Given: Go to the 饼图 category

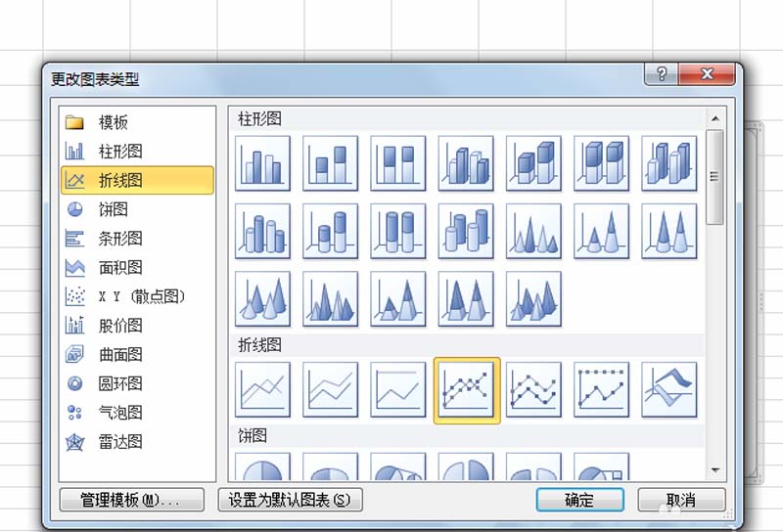Looking at the screenshot, I should click(x=137, y=209).
